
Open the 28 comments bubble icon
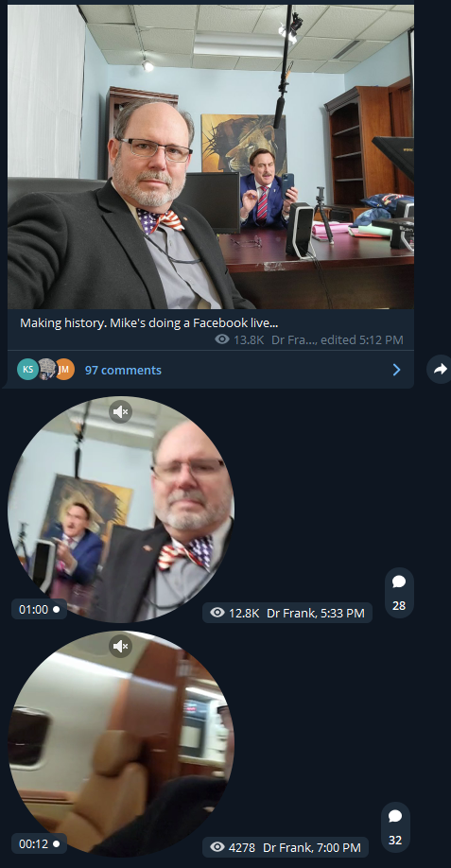(x=399, y=592)
